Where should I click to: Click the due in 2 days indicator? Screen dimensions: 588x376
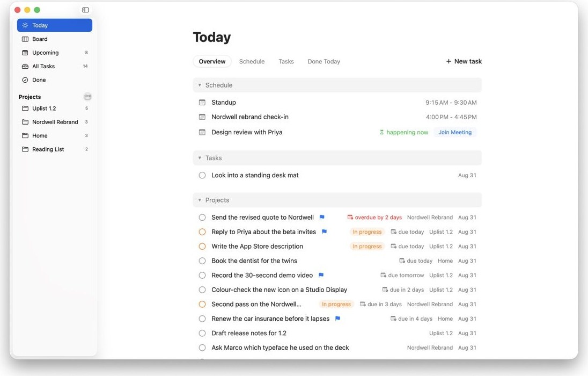pyautogui.click(x=403, y=290)
